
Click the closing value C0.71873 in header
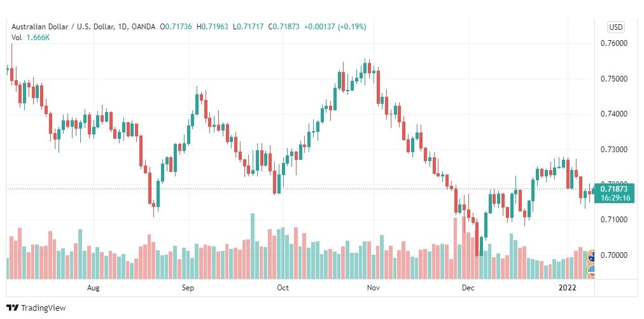(283, 27)
